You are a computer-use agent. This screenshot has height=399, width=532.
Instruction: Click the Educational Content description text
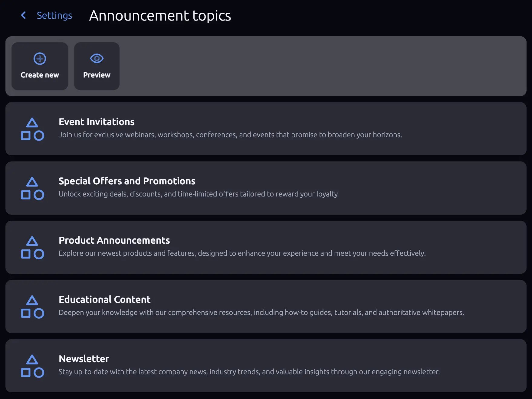[x=261, y=313]
